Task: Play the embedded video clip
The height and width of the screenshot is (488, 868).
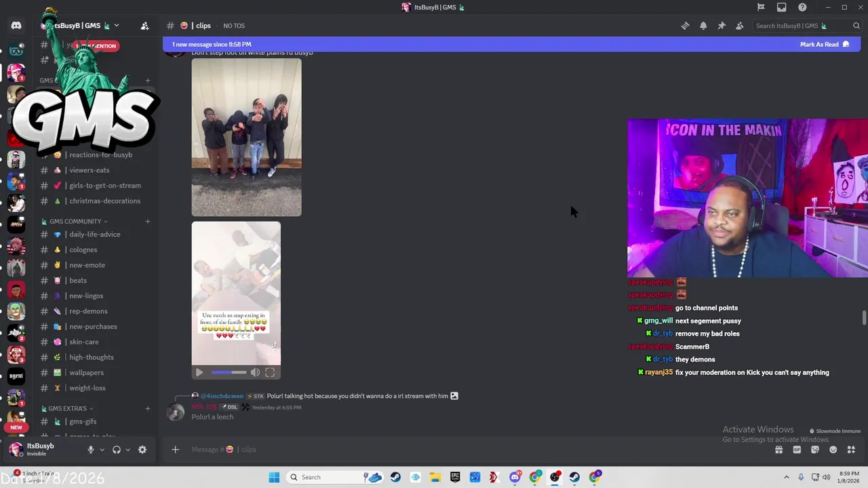Action: pos(199,372)
